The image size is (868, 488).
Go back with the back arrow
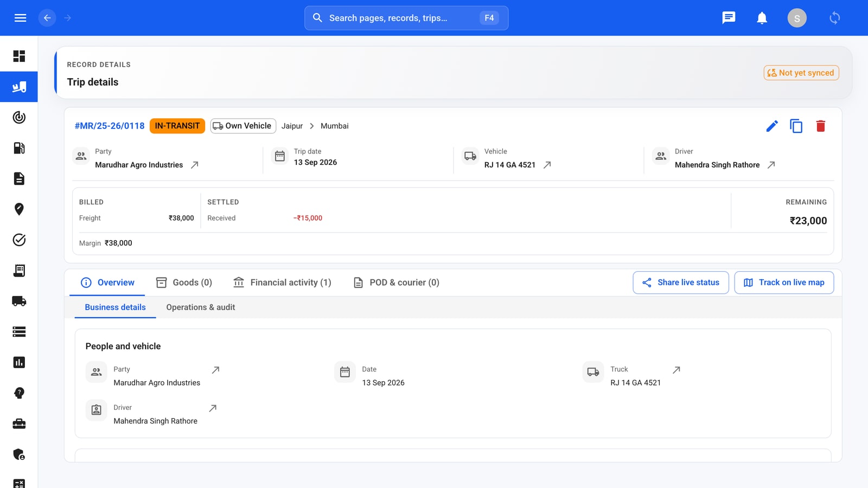click(x=47, y=18)
